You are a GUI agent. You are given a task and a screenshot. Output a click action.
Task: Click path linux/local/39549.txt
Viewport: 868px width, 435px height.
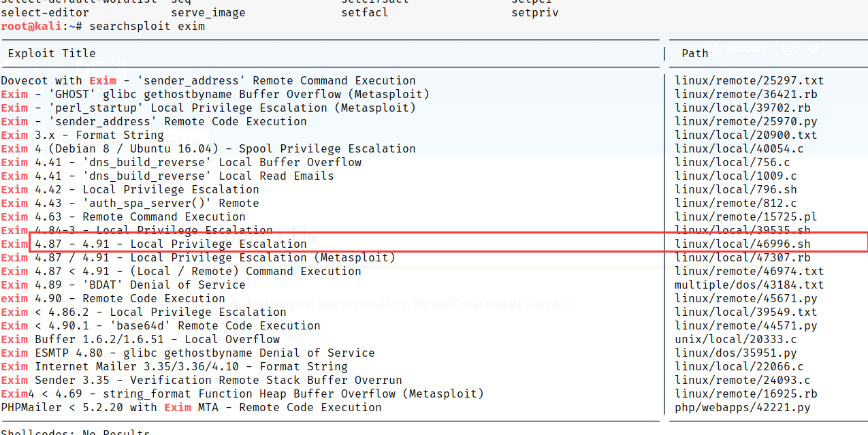click(x=746, y=312)
